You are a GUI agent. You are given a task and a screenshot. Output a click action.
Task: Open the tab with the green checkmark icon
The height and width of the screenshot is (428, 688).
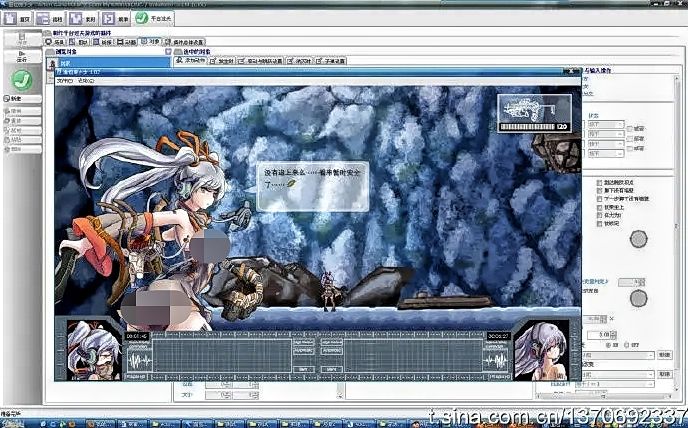pos(154,18)
